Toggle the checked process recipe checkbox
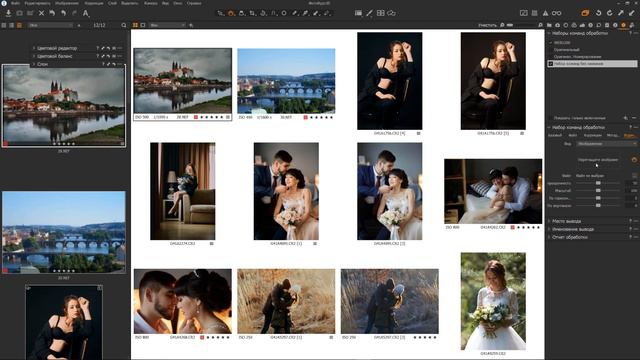 [551, 64]
